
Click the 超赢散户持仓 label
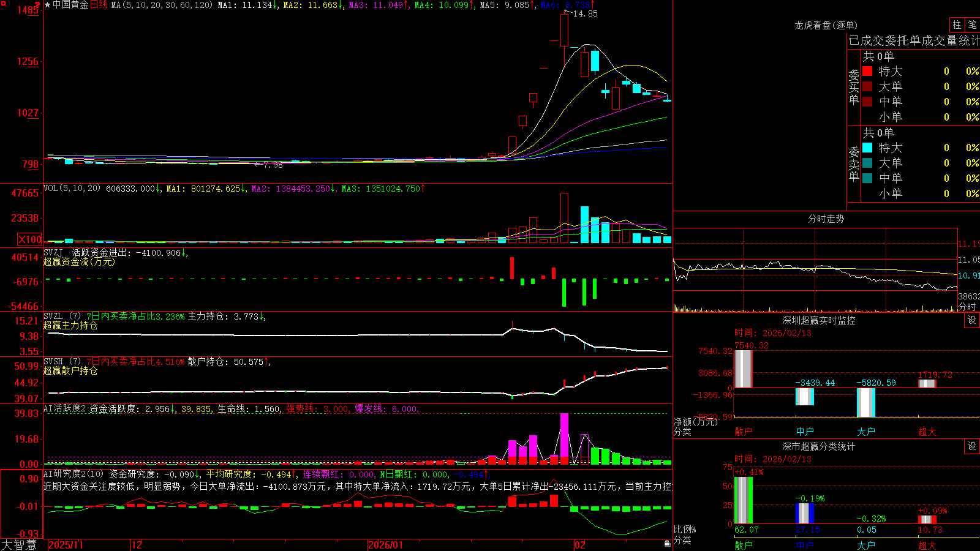[70, 370]
